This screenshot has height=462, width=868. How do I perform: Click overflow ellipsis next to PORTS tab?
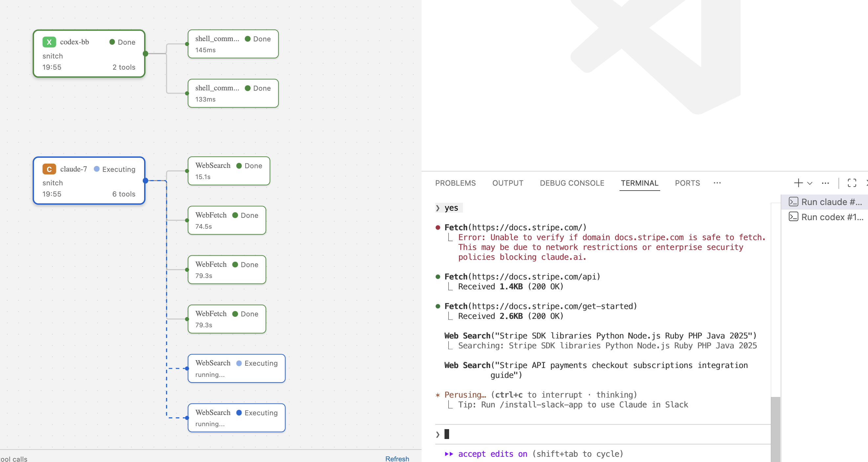point(717,183)
